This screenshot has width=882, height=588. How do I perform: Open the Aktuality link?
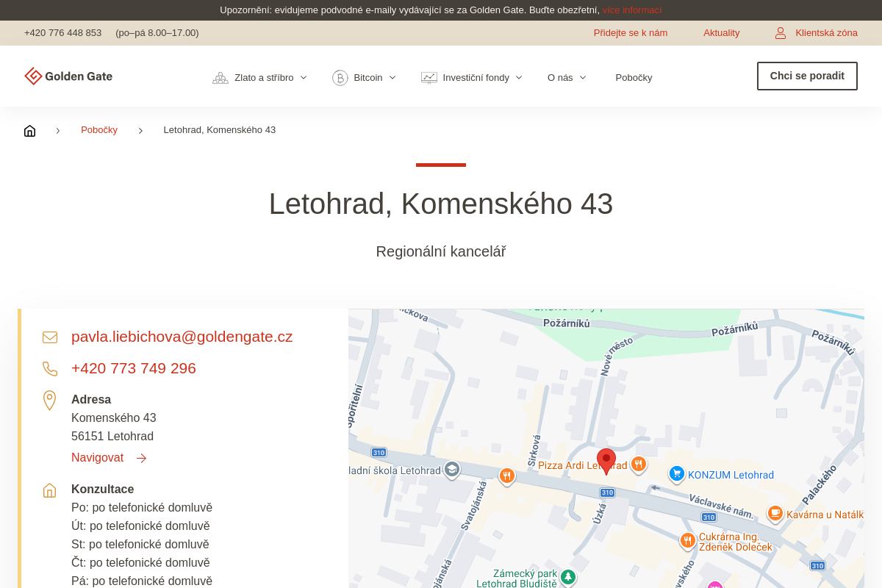coord(722,33)
